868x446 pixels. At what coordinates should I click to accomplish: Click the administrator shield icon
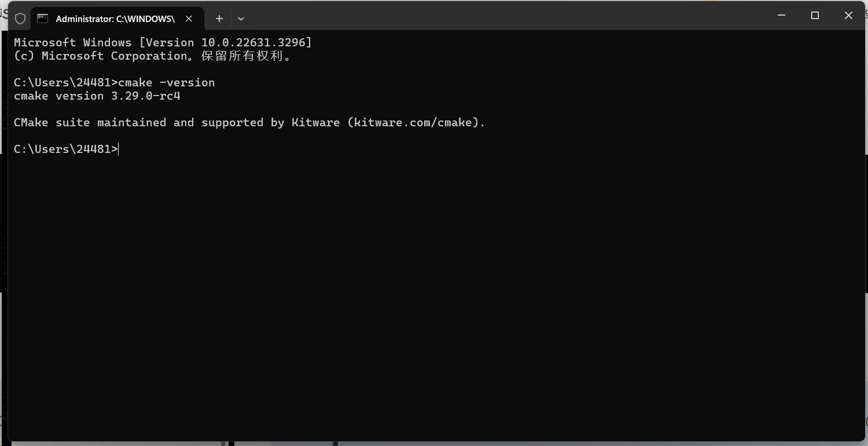click(20, 19)
